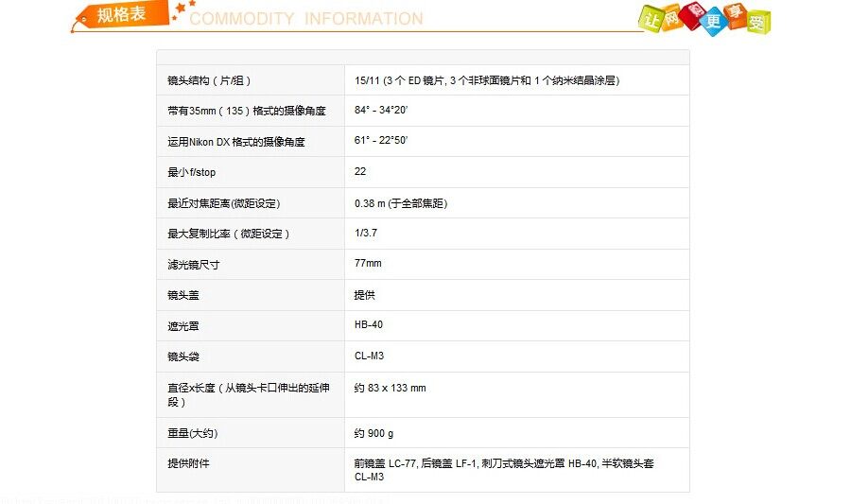Select the minimum f/stop value 22
Viewport: 851px width, 504px height.
(360, 171)
